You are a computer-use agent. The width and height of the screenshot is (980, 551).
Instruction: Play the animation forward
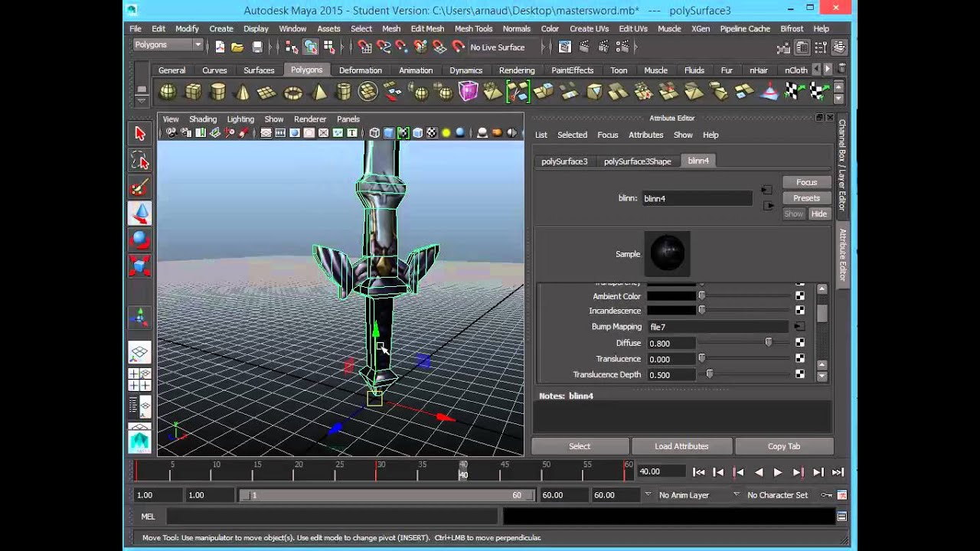coord(777,473)
